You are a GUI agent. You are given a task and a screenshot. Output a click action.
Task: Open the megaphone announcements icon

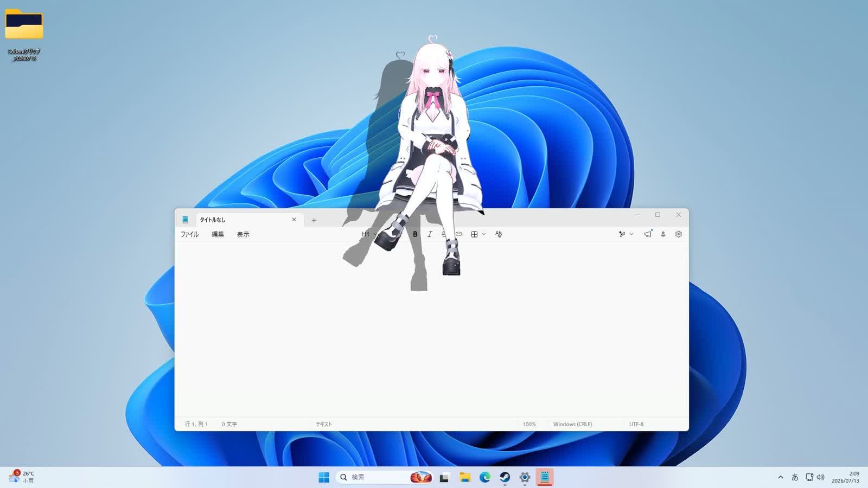point(648,234)
